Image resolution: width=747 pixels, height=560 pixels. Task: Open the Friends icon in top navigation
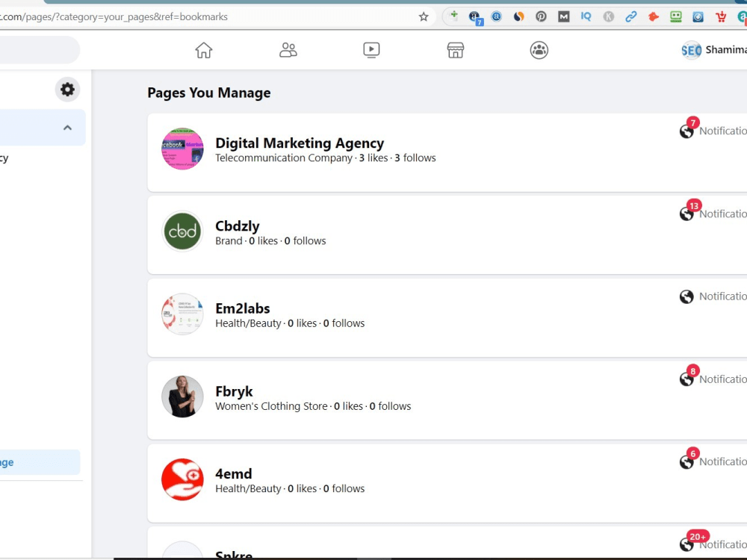point(288,50)
